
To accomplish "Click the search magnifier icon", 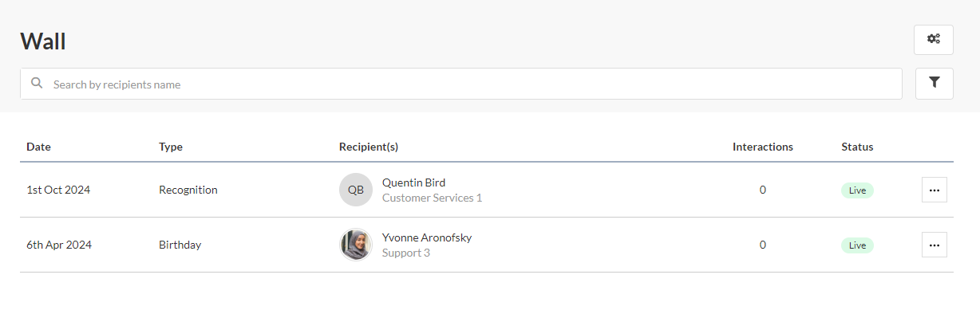I will pyautogui.click(x=37, y=83).
